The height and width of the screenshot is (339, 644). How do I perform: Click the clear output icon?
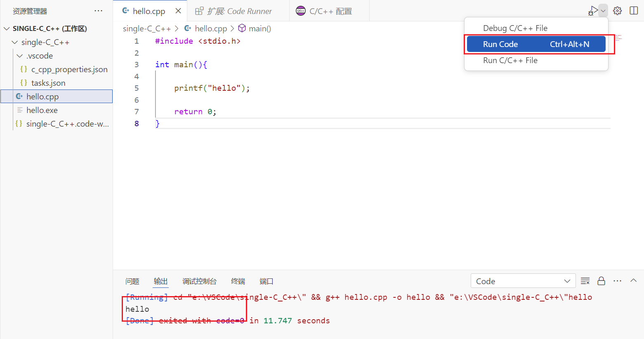[585, 281]
